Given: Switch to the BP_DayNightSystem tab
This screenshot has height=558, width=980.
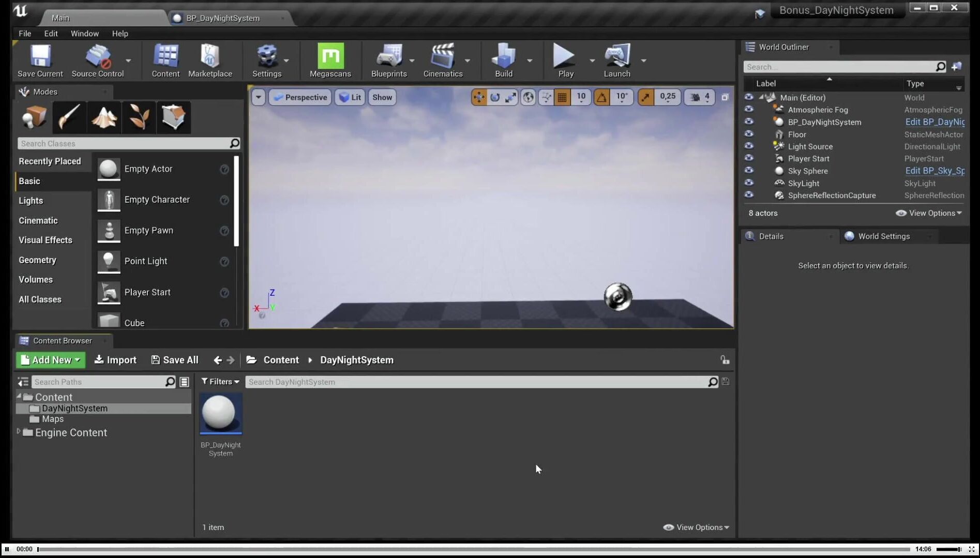Looking at the screenshot, I should pos(223,18).
